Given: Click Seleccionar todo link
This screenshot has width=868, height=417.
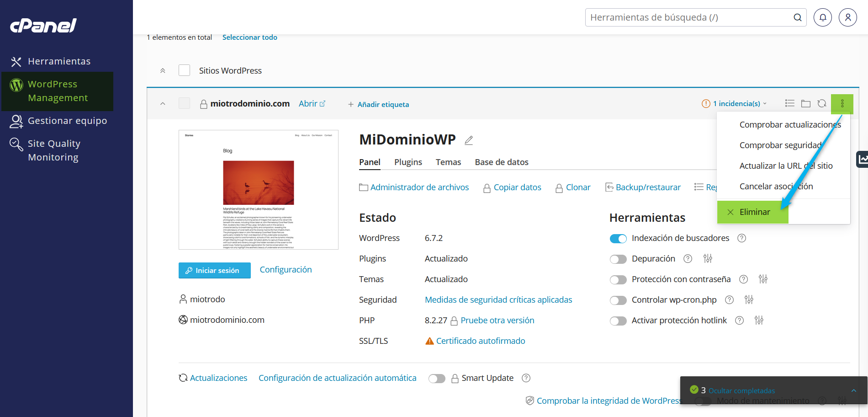Looking at the screenshot, I should (x=249, y=37).
